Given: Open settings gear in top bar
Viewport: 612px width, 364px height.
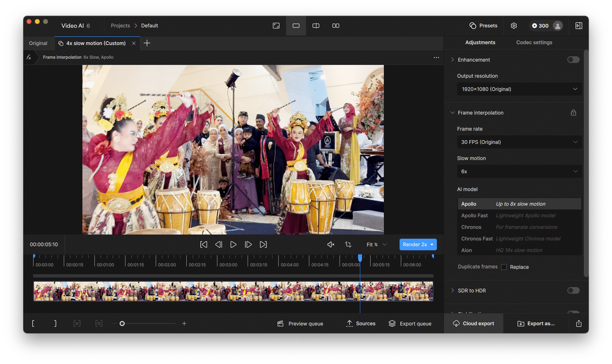Looking at the screenshot, I should point(514,26).
